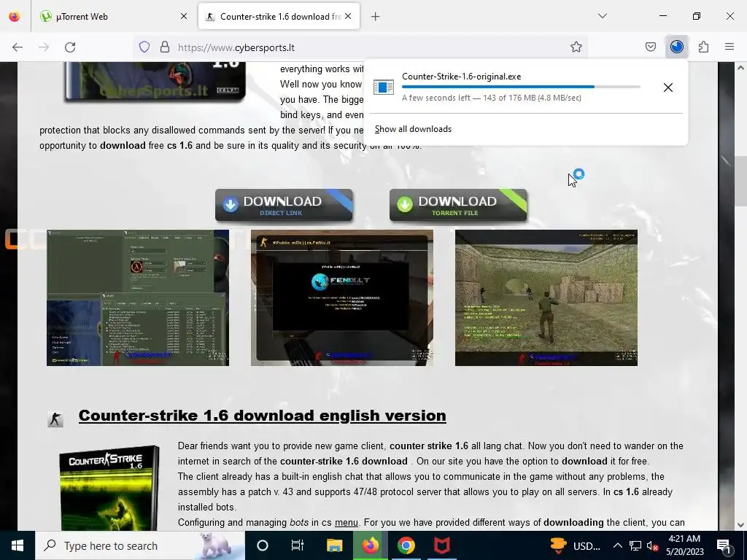Open Firefox application menu
This screenshot has height=560, width=747.
pyautogui.click(x=729, y=47)
